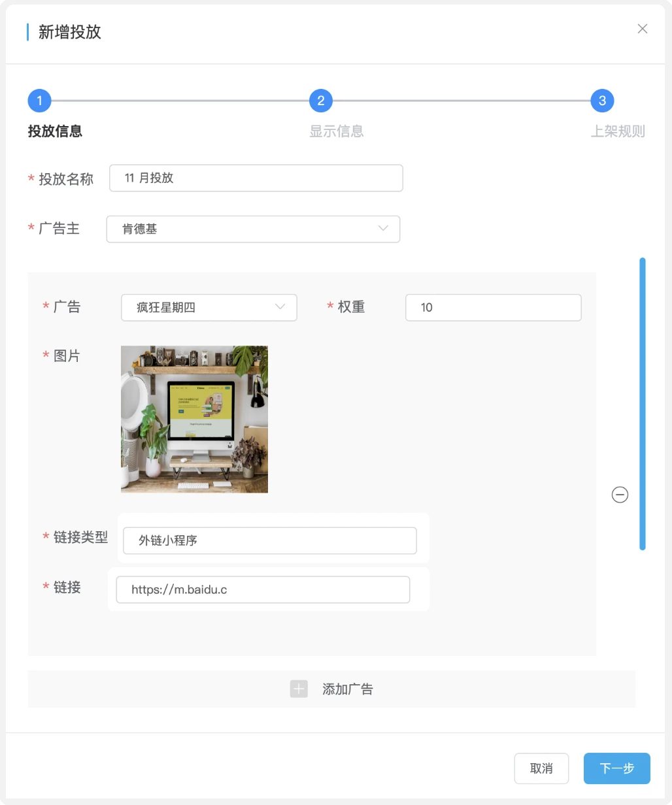Click the 添加广告 text label

tap(347, 689)
